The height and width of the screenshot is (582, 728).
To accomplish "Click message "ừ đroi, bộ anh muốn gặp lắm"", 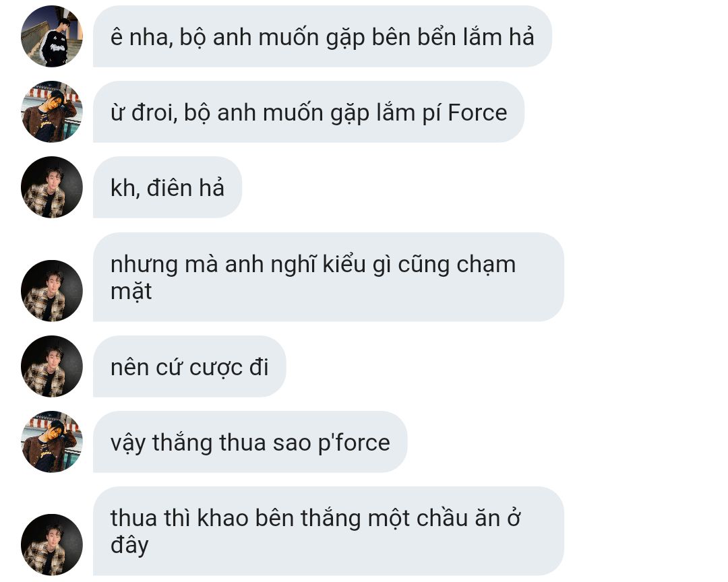I will click(309, 112).
